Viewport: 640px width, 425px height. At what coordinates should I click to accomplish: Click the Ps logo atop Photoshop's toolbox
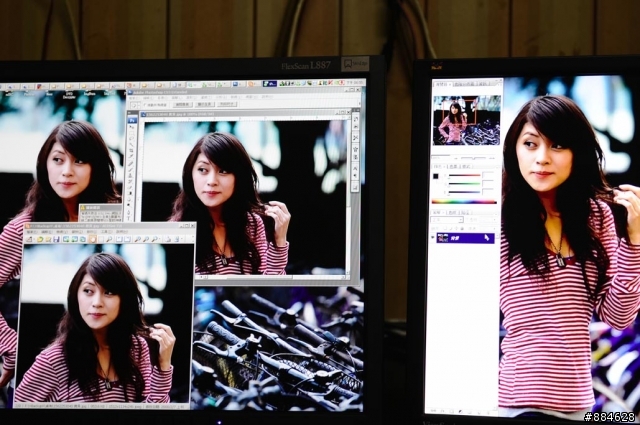click(132, 120)
